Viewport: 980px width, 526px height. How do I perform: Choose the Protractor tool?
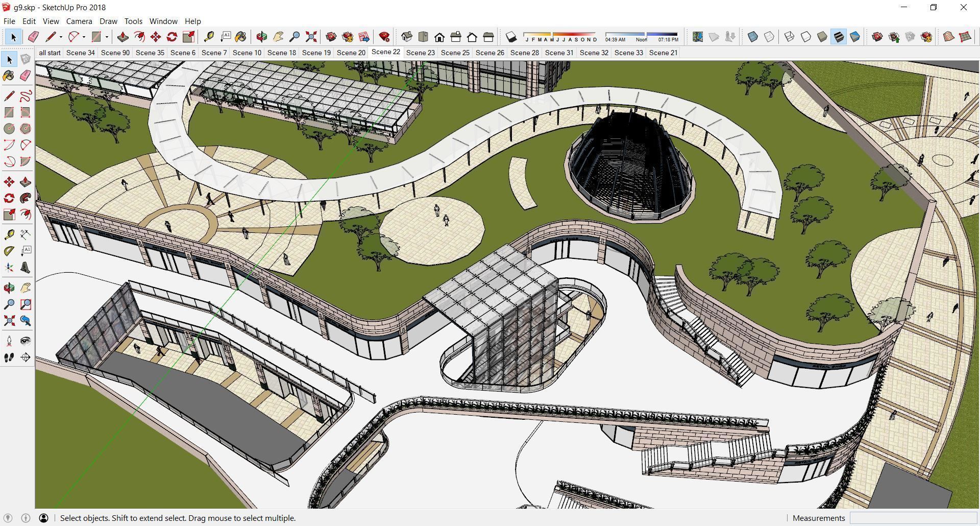click(x=9, y=251)
